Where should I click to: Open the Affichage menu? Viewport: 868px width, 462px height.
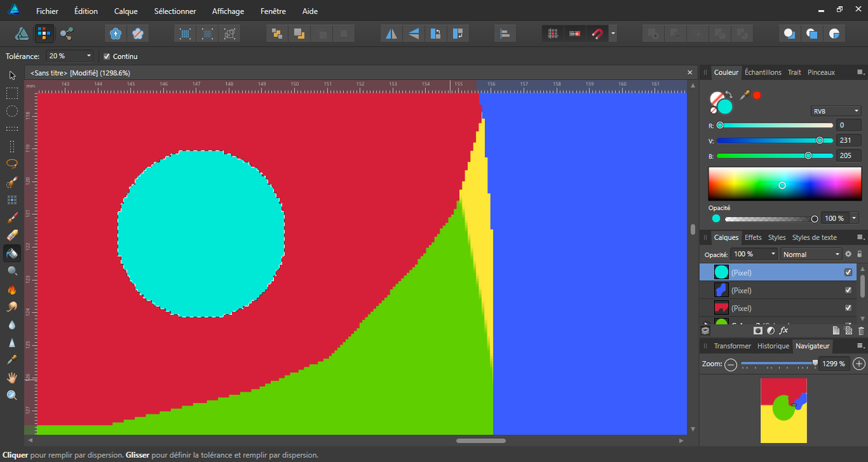tap(228, 11)
